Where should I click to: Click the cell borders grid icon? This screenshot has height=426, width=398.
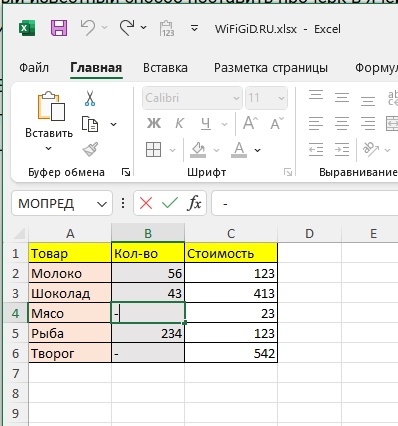pyautogui.click(x=154, y=149)
